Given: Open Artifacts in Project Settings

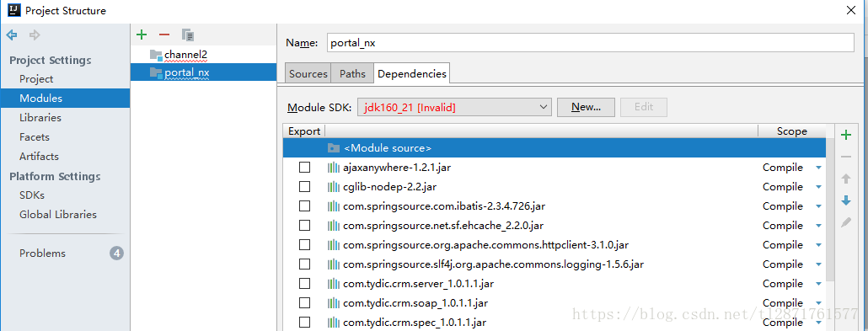Looking at the screenshot, I should (x=39, y=157).
